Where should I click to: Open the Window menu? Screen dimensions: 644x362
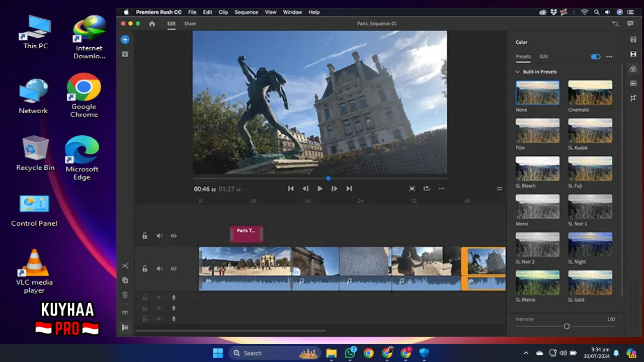click(292, 12)
